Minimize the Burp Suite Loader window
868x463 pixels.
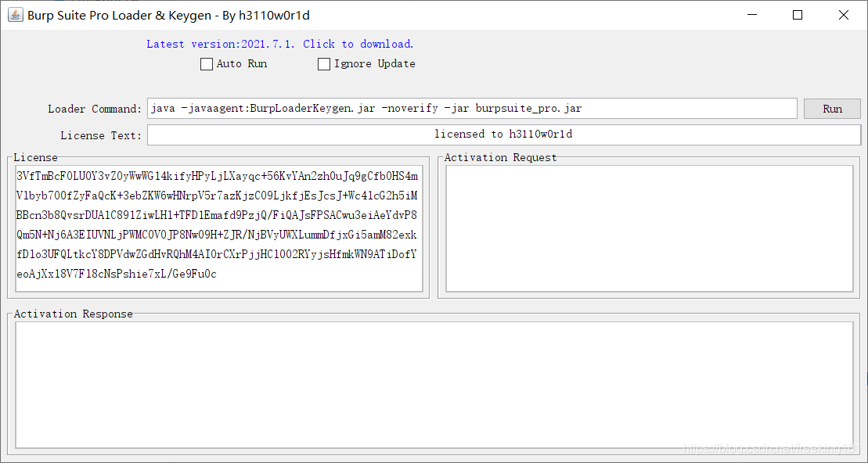[751, 15]
